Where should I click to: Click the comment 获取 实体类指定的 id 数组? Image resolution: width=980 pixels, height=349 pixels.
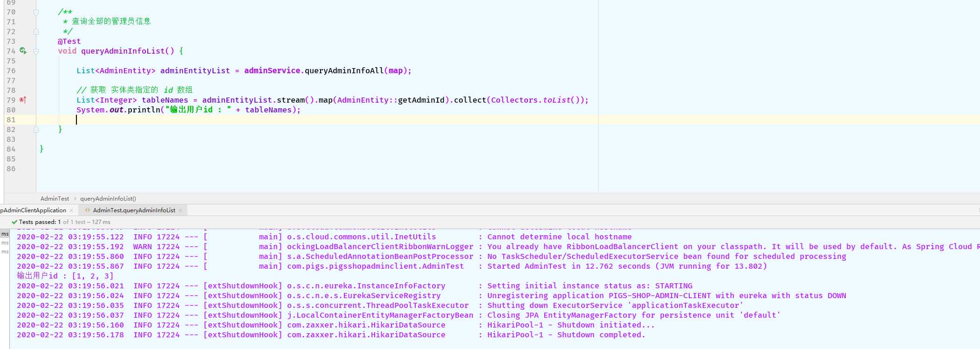tap(135, 90)
